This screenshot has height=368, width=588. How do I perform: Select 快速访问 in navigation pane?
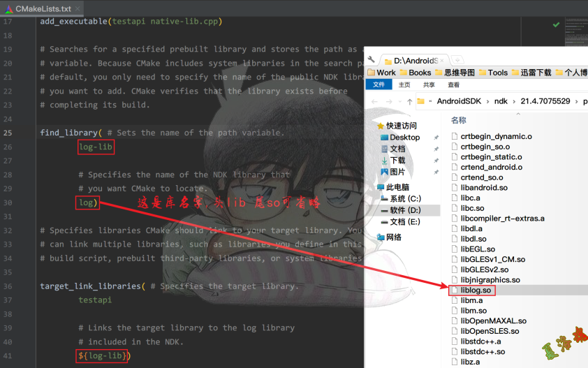click(397, 125)
